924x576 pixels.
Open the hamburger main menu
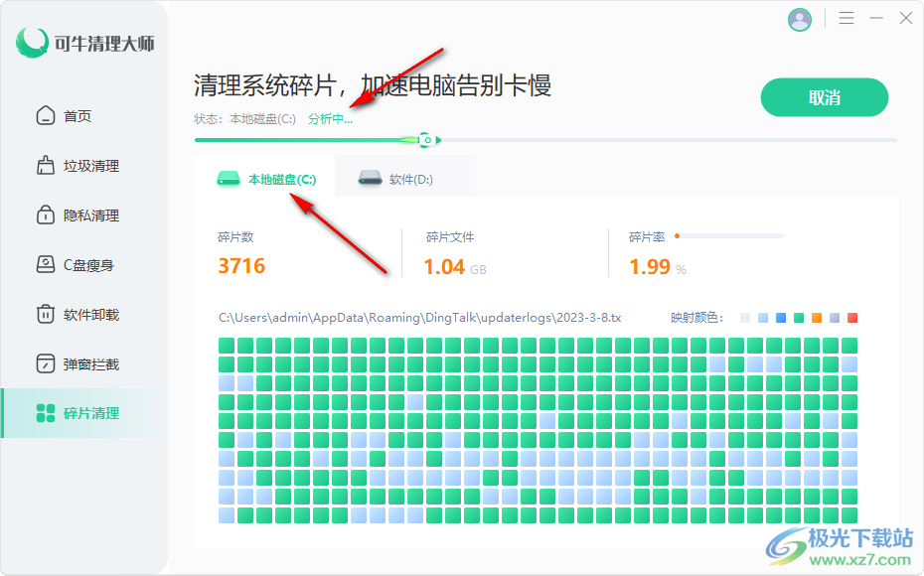click(x=847, y=19)
